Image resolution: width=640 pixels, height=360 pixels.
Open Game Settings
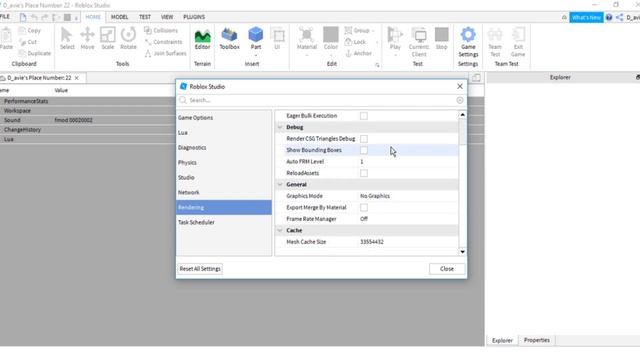tap(468, 42)
